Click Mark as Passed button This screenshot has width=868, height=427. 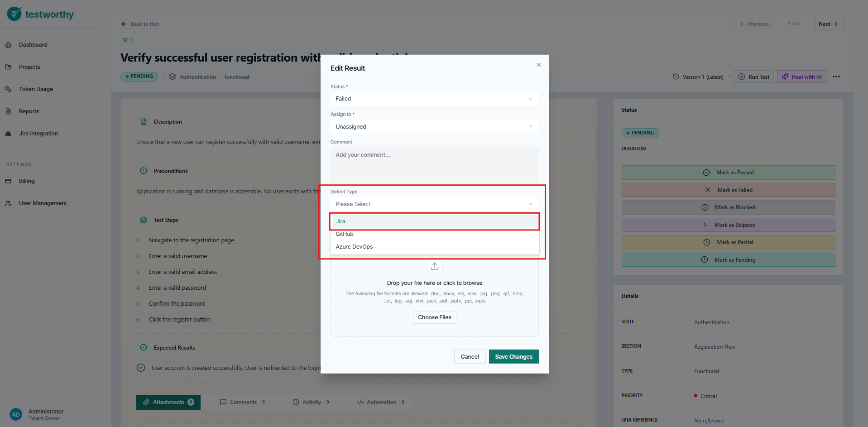coord(728,173)
